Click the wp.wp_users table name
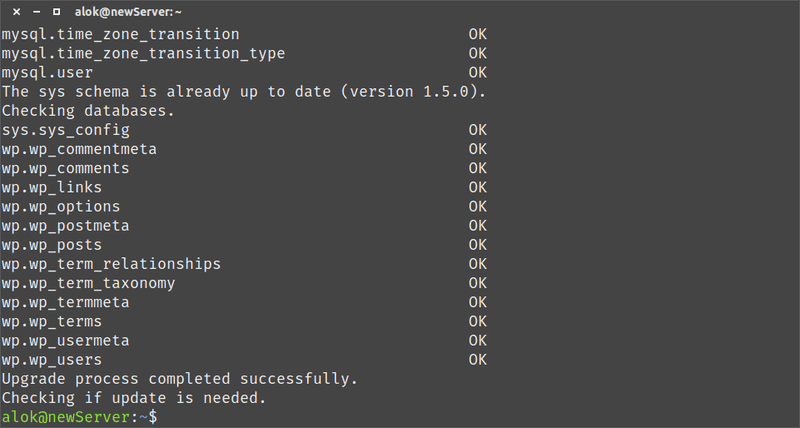The image size is (800, 428). click(x=51, y=360)
